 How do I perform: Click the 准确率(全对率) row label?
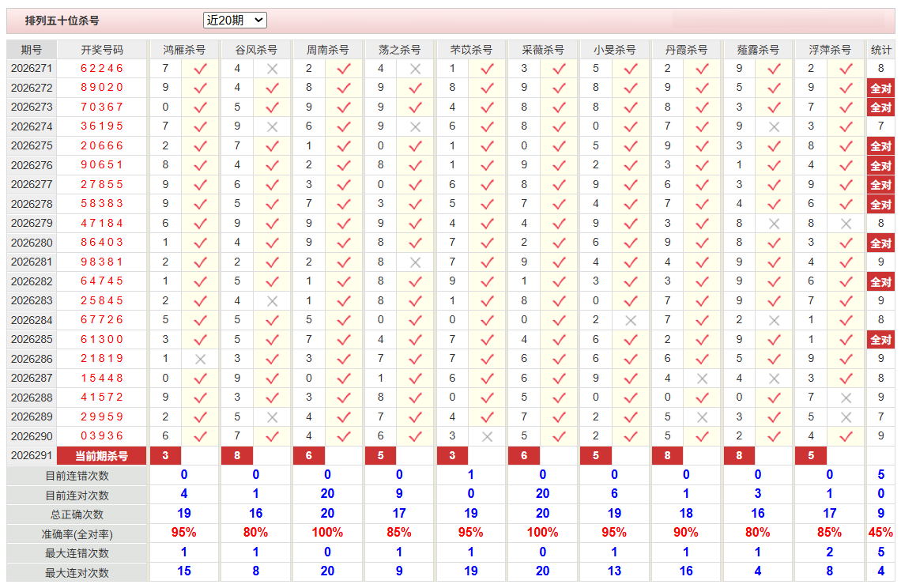[77, 534]
